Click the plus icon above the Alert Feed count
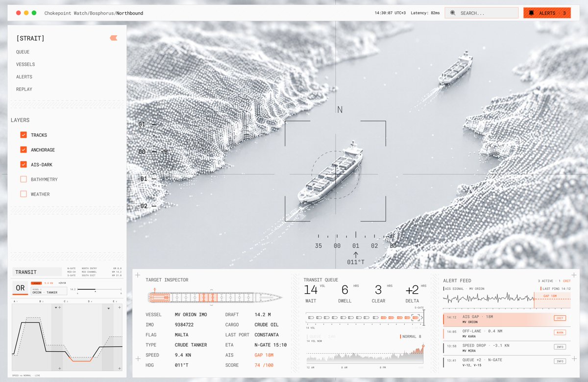588x382 pixels. (574, 275)
